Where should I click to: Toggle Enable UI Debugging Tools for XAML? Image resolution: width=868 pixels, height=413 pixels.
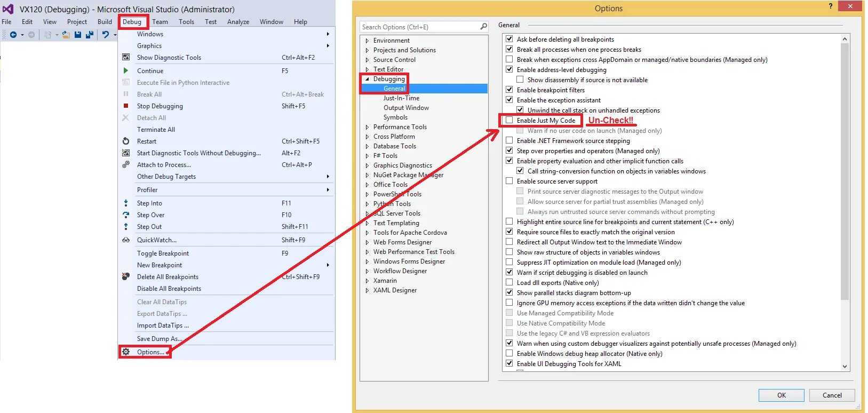click(x=509, y=363)
